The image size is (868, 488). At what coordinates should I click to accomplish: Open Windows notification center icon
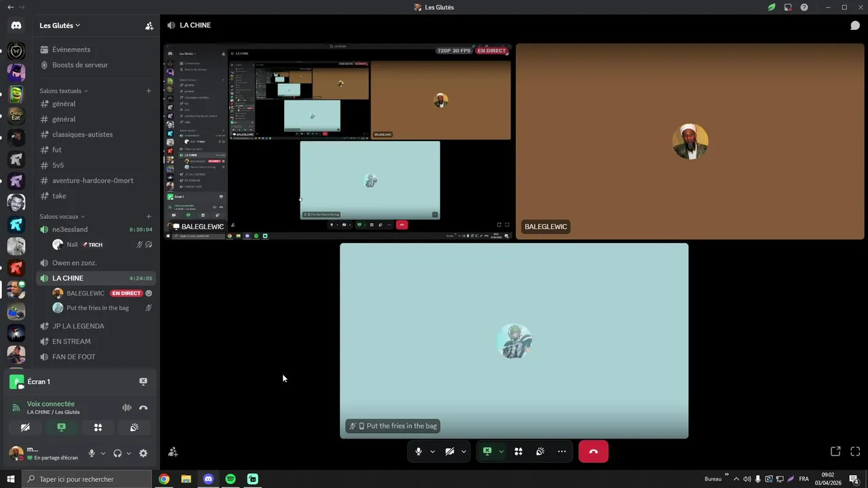(x=854, y=479)
